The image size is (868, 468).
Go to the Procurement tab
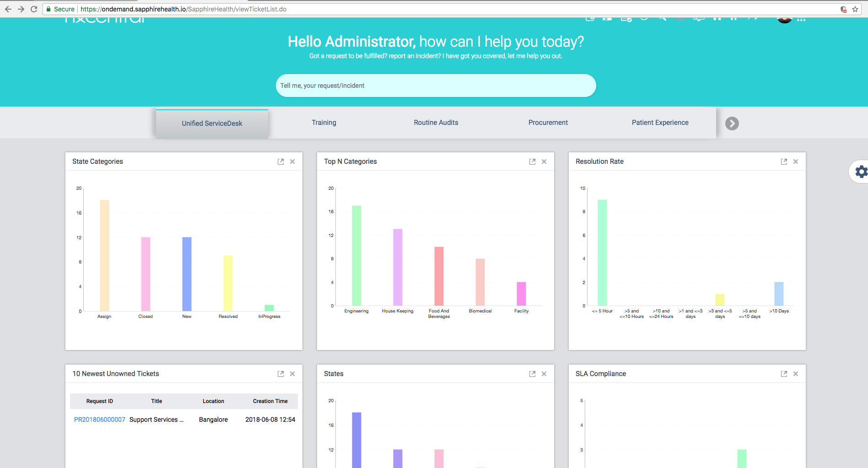[x=548, y=123]
